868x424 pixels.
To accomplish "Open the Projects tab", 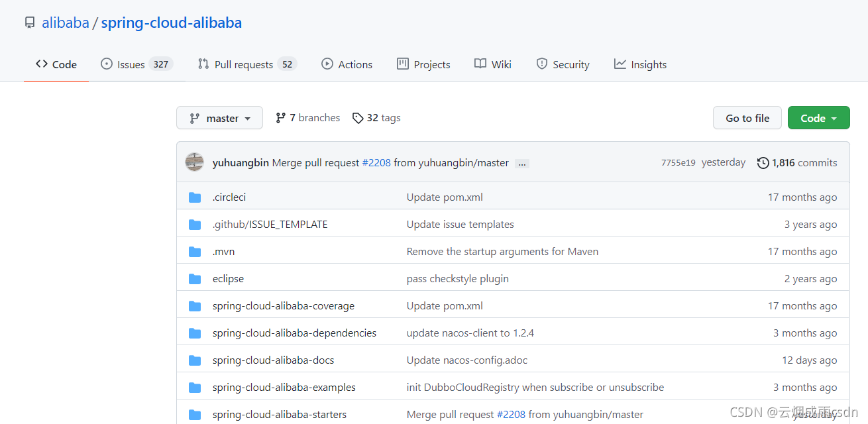I will 423,64.
